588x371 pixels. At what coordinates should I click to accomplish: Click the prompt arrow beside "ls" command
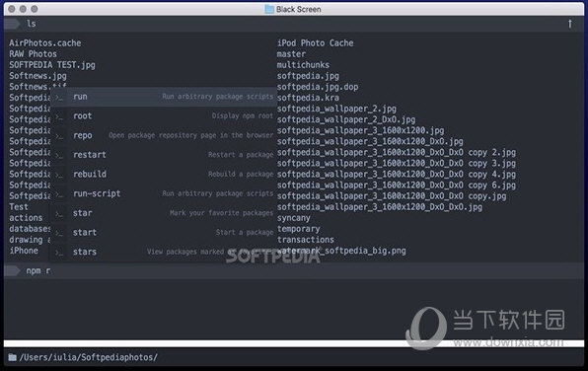pyautogui.click(x=11, y=24)
